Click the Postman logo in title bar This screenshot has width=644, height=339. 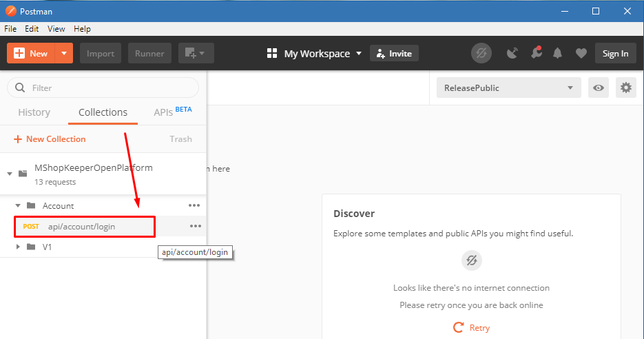[11, 11]
